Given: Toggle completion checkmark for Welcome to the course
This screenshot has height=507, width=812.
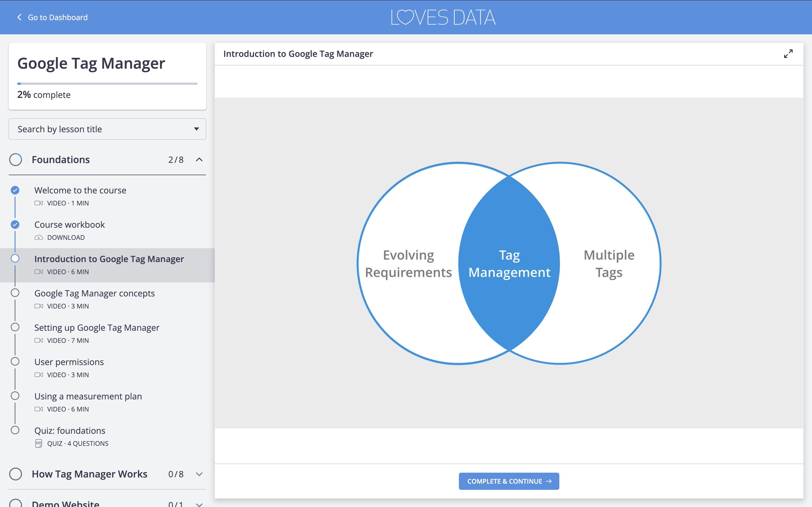Looking at the screenshot, I should (15, 190).
